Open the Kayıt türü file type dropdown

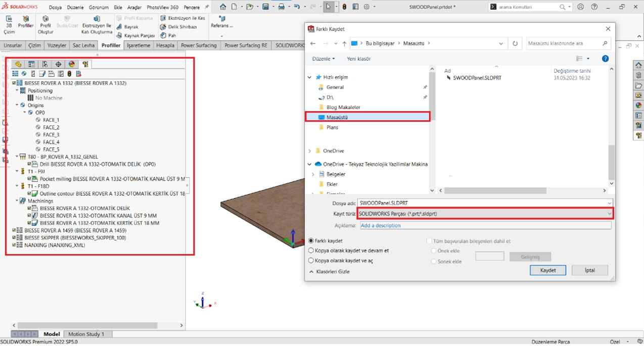[x=485, y=214]
